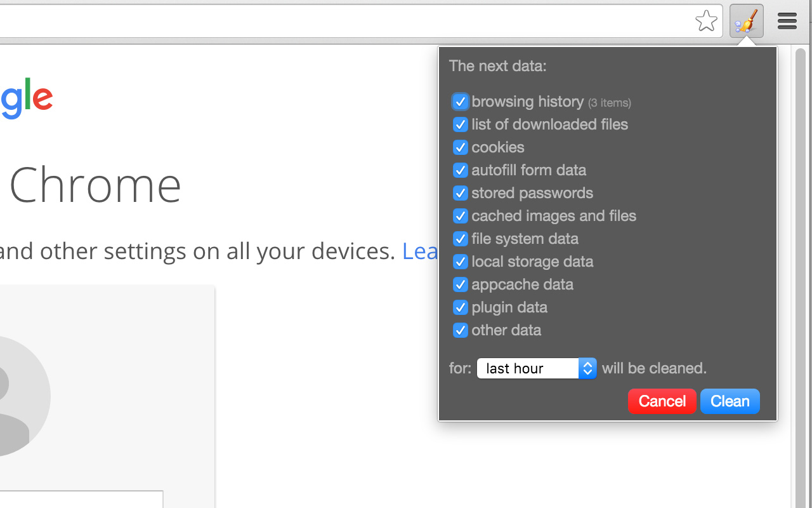The image size is (812, 508).
Task: Click 'will be cleaned.' text
Action: point(654,368)
